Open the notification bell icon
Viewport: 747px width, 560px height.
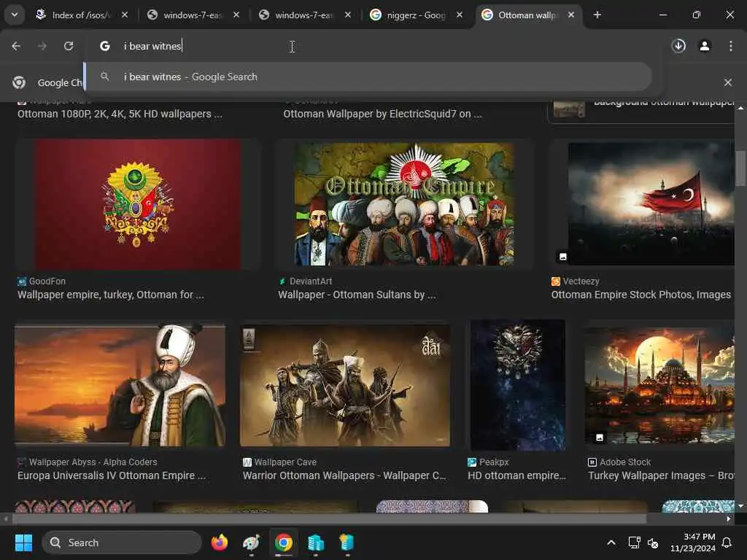tap(727, 542)
